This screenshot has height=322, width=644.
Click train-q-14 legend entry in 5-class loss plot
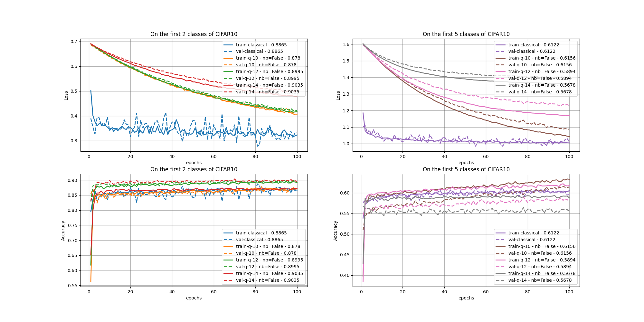542,85
